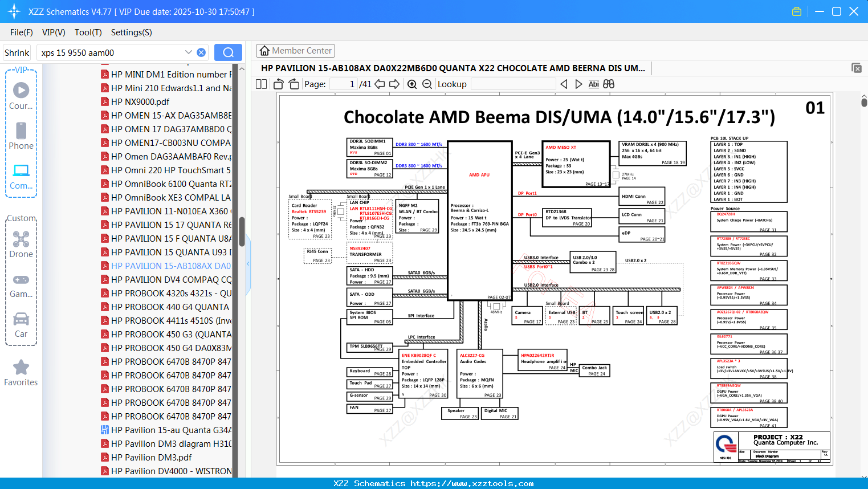This screenshot has width=868, height=489.
Task: Click the yellow toolbox title bar icon
Action: click(797, 11)
